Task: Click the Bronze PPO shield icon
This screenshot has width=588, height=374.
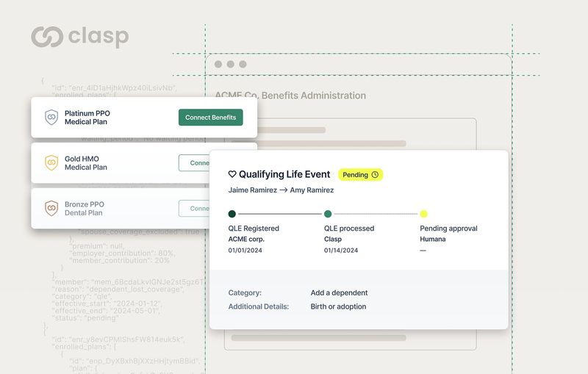Action: 51,209
